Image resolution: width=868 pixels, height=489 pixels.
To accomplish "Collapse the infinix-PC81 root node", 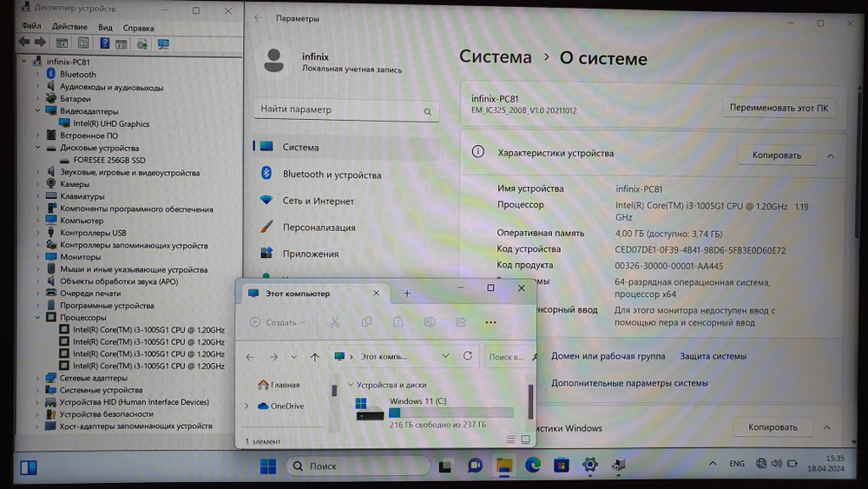I will [24, 61].
